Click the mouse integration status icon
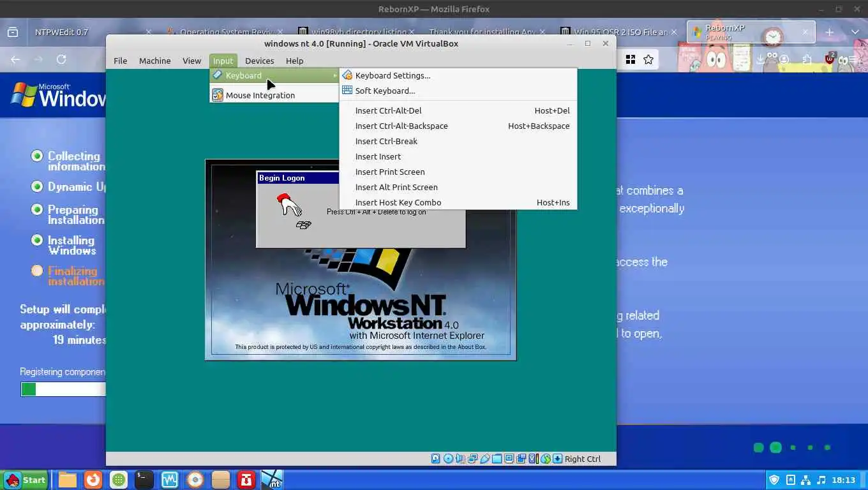The width and height of the screenshot is (868, 490). pyautogui.click(x=545, y=458)
